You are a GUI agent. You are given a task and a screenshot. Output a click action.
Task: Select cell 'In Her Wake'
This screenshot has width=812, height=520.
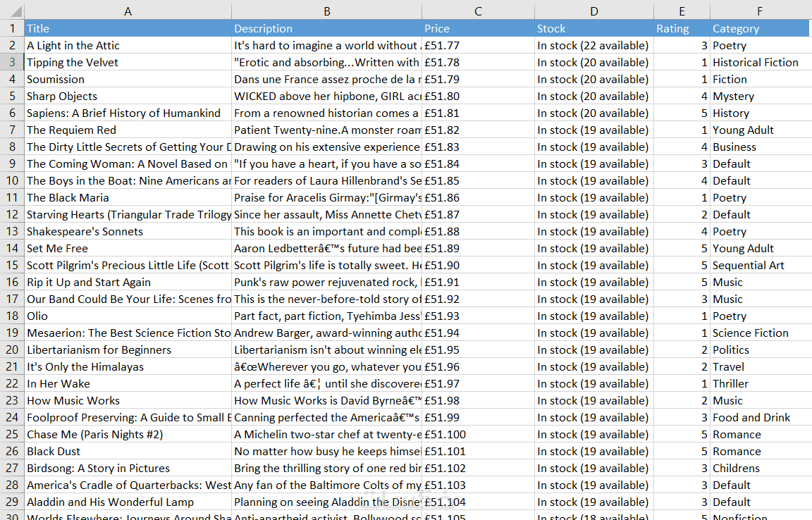pos(128,384)
